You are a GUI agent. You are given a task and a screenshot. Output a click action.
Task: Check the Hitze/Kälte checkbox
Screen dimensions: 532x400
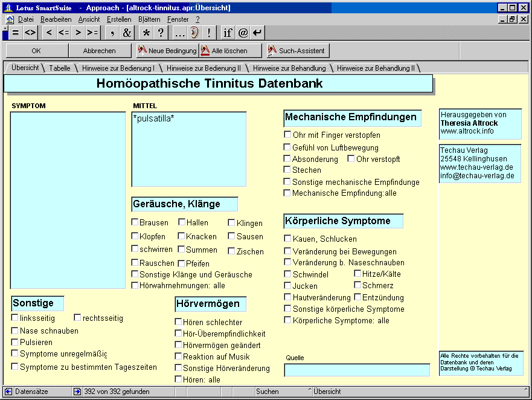point(357,273)
